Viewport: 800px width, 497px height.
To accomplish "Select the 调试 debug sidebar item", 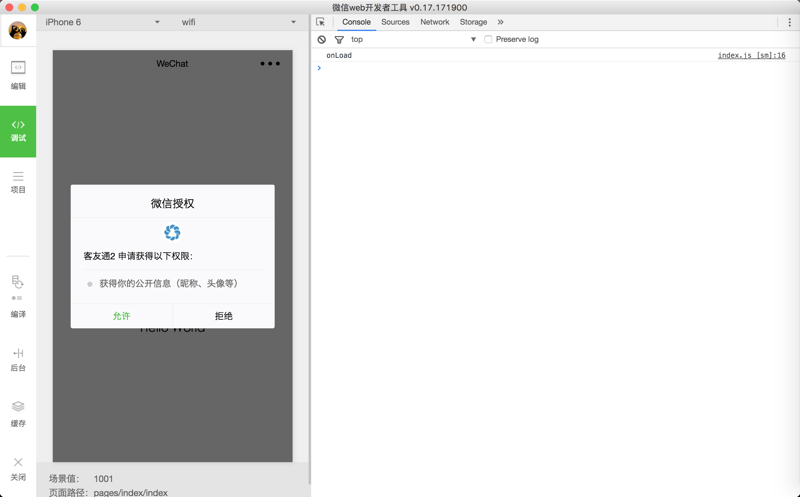I will (x=18, y=131).
